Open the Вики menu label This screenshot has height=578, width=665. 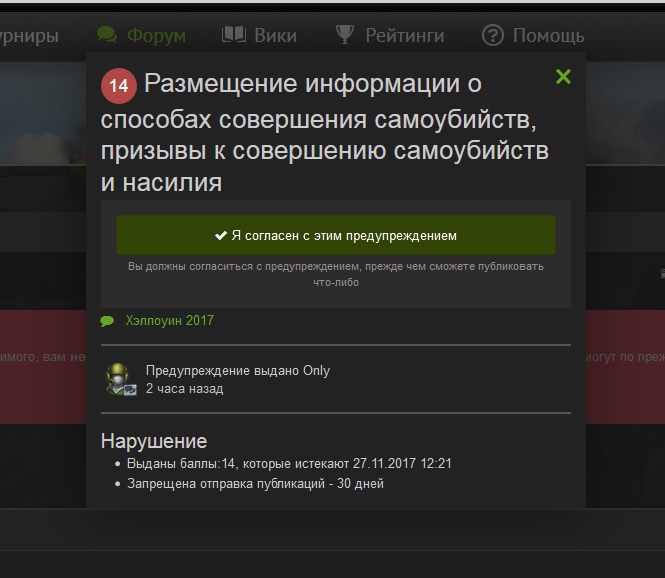click(276, 36)
